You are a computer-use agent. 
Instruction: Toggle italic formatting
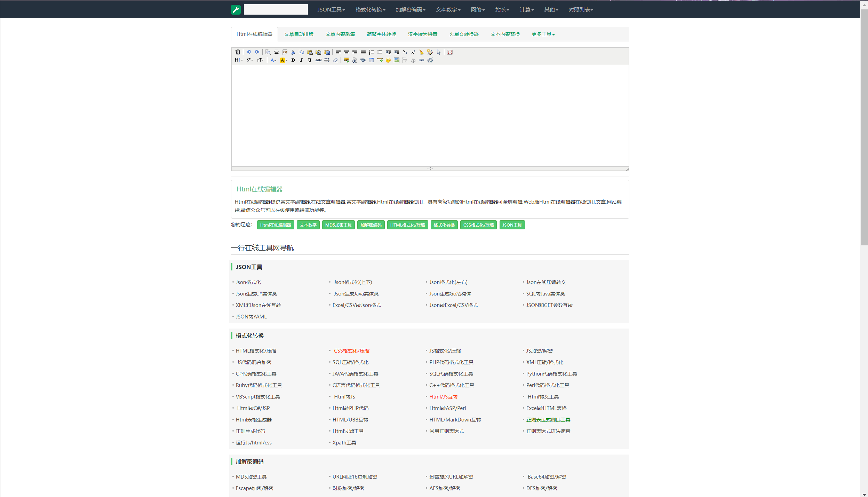click(301, 60)
